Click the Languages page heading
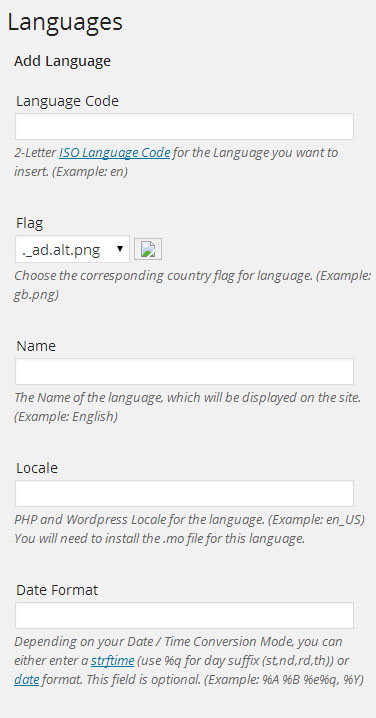The width and height of the screenshot is (376, 718). click(x=65, y=22)
